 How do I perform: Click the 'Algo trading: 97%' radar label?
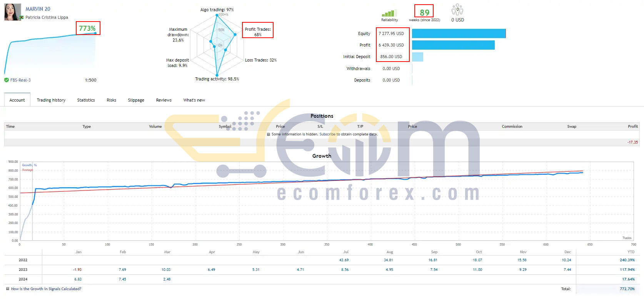pyautogui.click(x=217, y=10)
